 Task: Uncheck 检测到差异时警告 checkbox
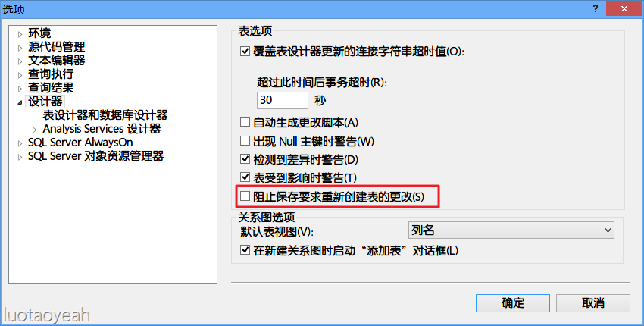point(245,158)
